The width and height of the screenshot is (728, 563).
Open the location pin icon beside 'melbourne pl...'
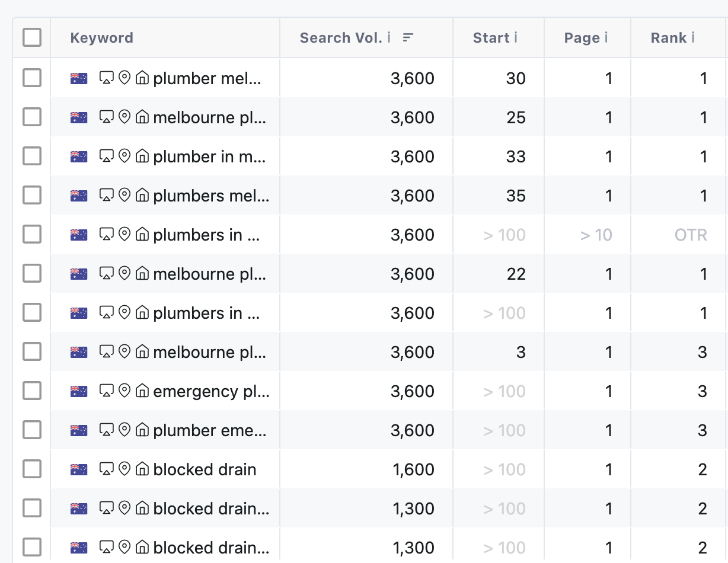(124, 117)
